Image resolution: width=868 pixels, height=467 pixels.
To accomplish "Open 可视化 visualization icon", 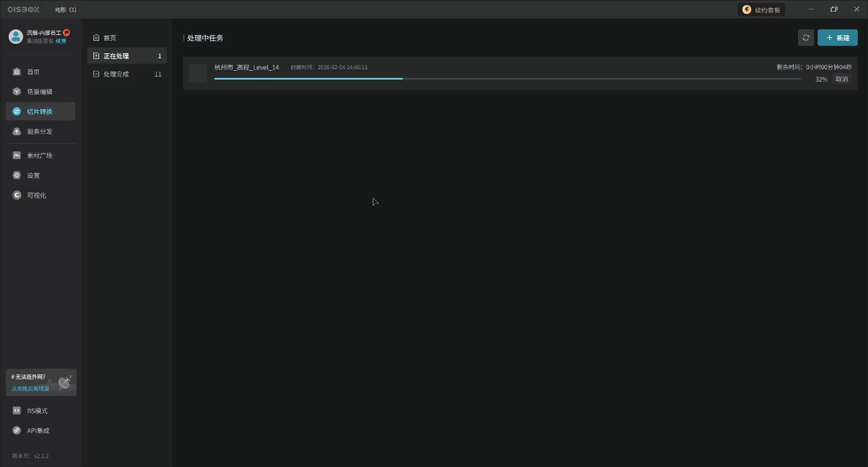I will tap(17, 195).
